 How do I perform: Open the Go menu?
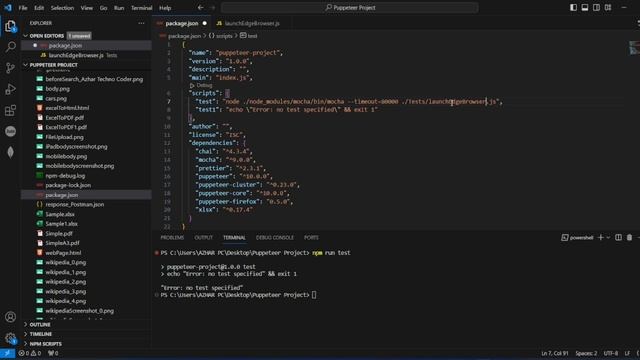click(103, 8)
